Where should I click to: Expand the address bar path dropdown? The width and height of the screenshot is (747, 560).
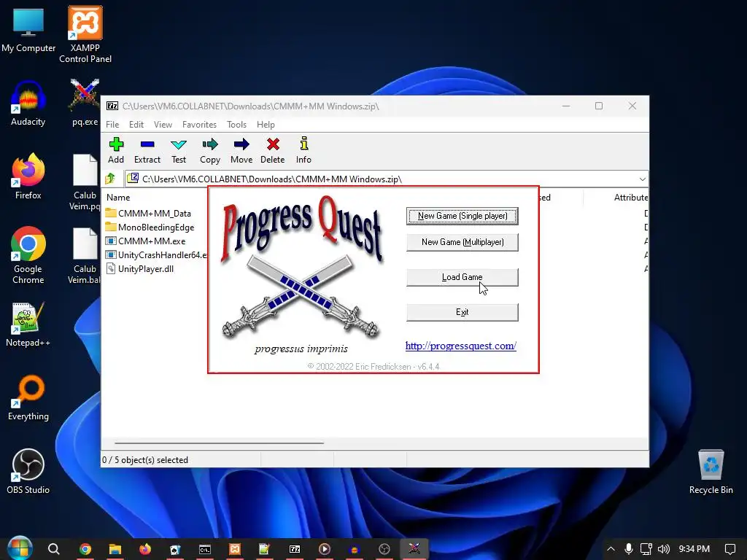(x=642, y=179)
